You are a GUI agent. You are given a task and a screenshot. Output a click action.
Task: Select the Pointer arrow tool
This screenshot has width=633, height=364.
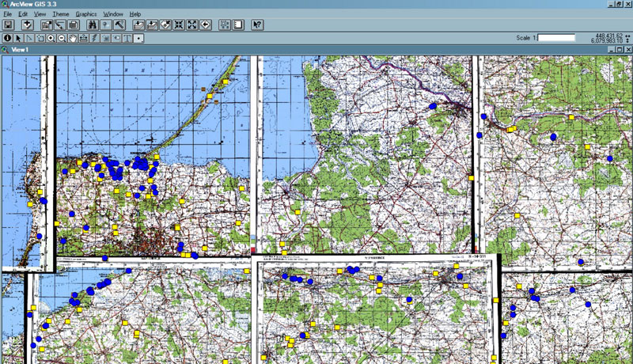[18, 37]
